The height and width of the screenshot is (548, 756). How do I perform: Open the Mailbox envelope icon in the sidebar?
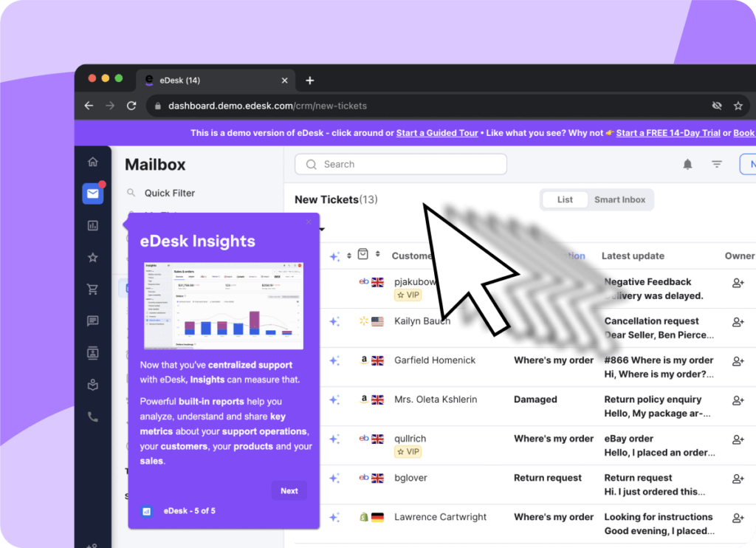[x=93, y=194]
